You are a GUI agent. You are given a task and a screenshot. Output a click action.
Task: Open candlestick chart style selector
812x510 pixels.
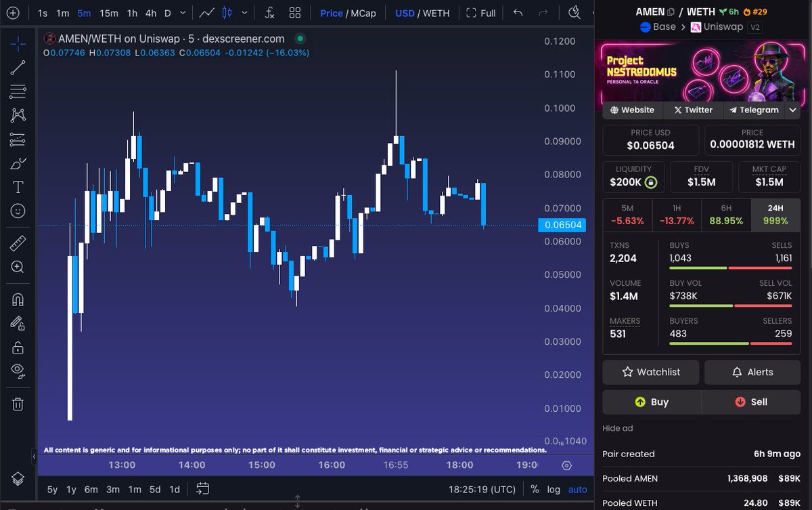coord(227,13)
